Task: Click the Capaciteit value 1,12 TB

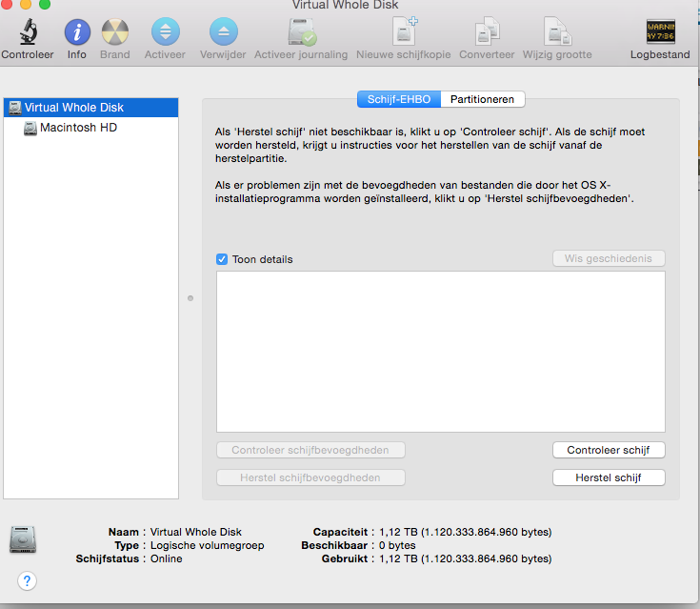Action: (465, 532)
